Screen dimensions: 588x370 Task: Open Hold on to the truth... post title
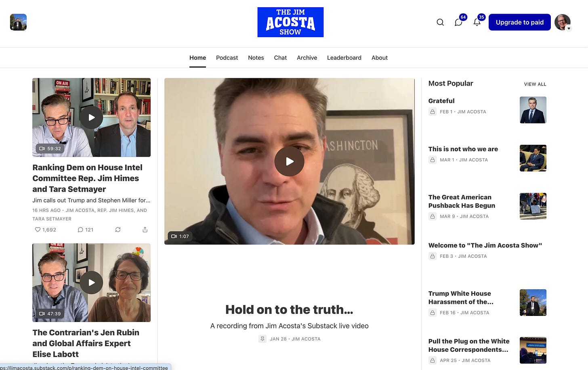289,309
